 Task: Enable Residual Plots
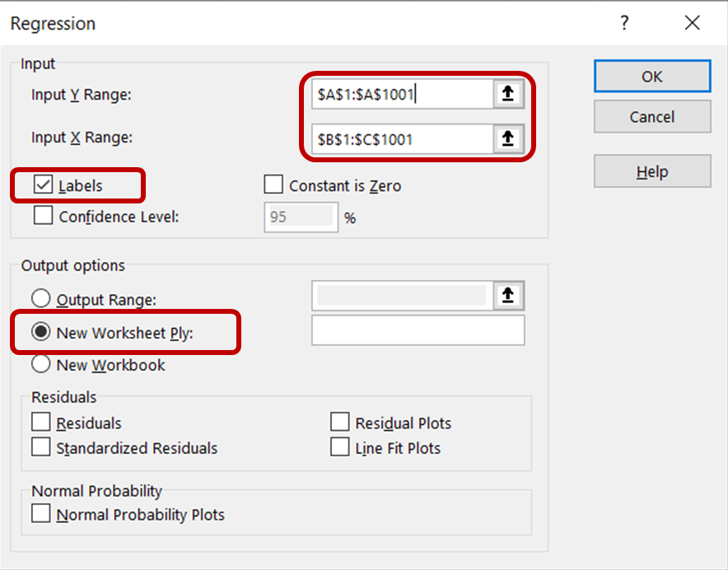[340, 422]
